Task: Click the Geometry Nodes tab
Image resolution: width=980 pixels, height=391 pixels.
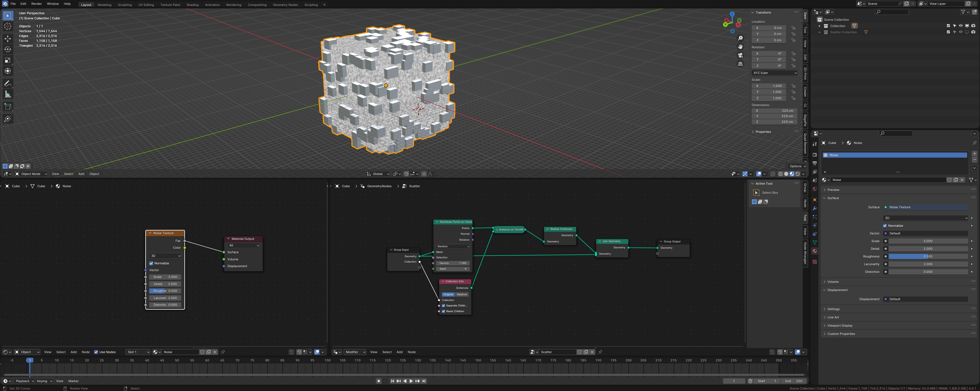Action: pos(286,4)
